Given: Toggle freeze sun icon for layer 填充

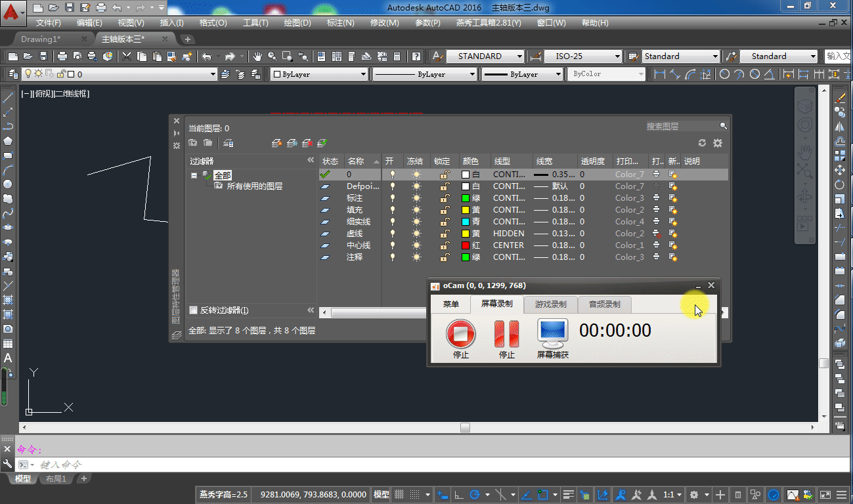Looking at the screenshot, I should tap(416, 210).
